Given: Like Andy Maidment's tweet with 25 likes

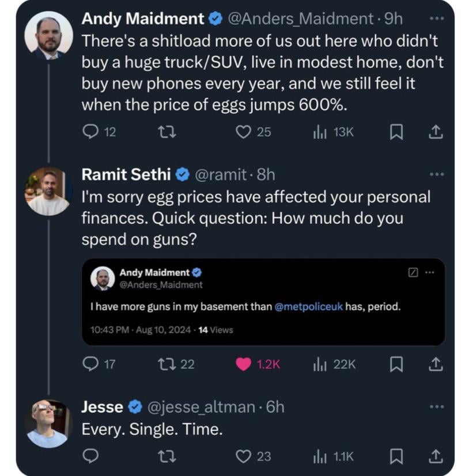Looking at the screenshot, I should pyautogui.click(x=244, y=132).
